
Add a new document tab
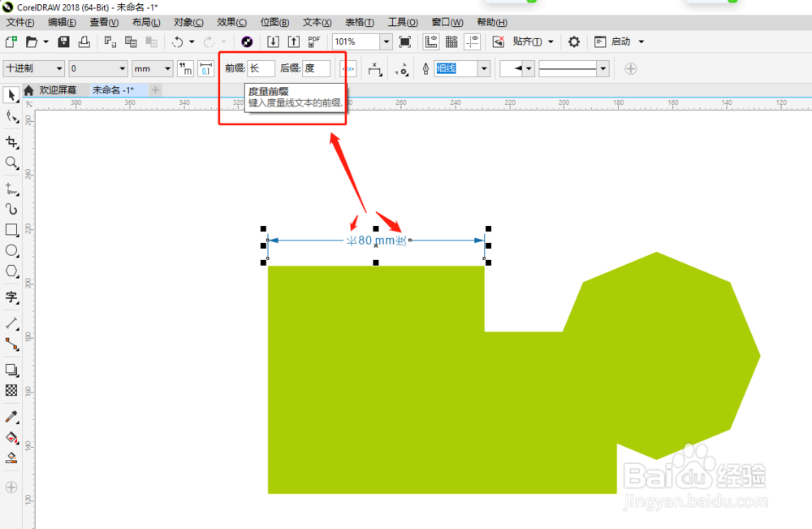click(155, 90)
